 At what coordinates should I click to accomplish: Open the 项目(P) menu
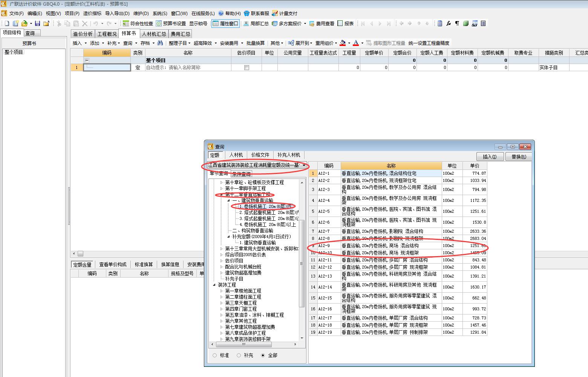[x=72, y=13]
